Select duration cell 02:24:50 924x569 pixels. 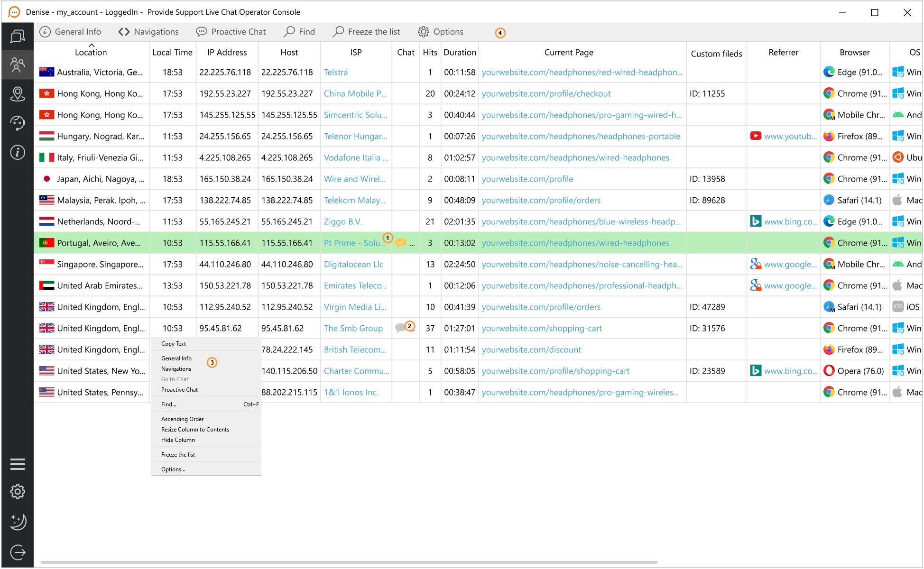click(x=460, y=264)
